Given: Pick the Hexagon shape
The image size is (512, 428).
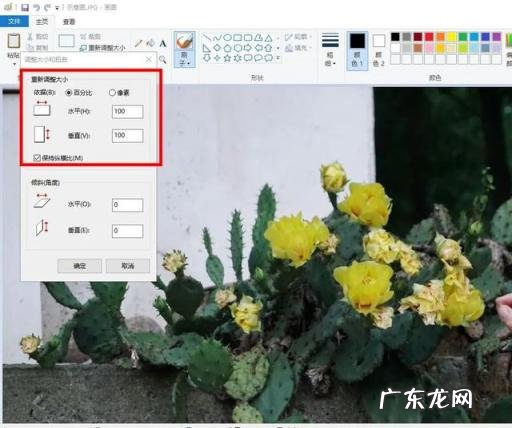Looking at the screenshot, I should pos(238,48).
